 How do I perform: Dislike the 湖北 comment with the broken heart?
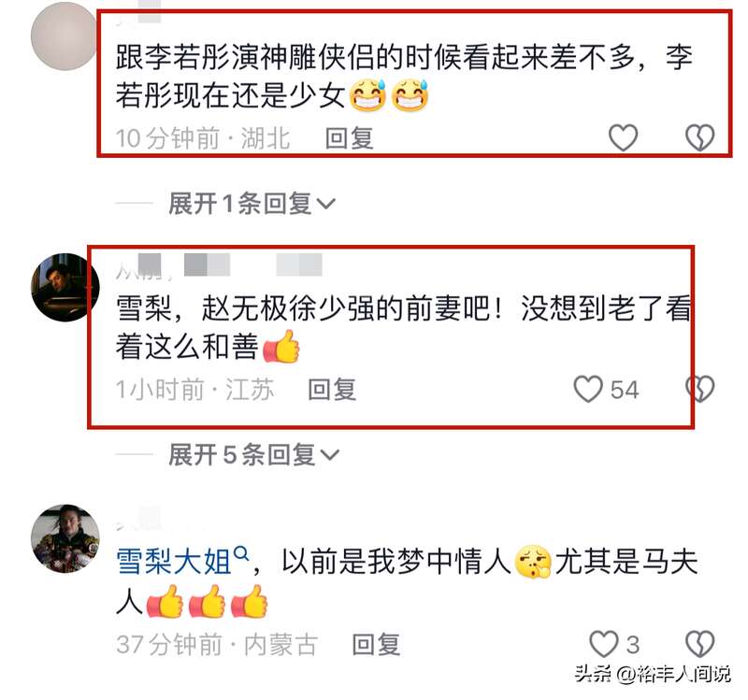(699, 137)
